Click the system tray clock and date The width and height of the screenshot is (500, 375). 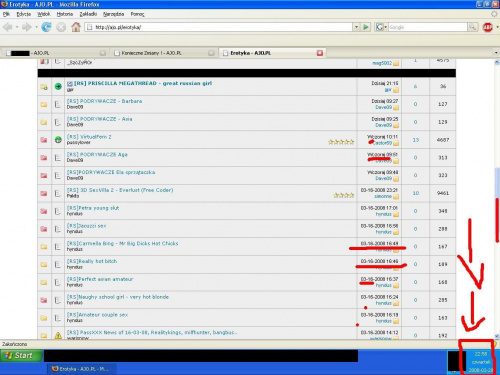(481, 362)
